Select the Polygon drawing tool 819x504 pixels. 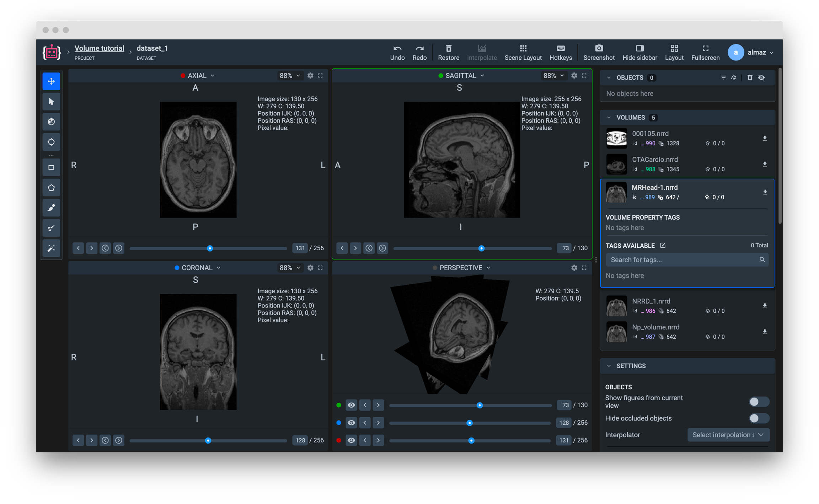click(51, 188)
